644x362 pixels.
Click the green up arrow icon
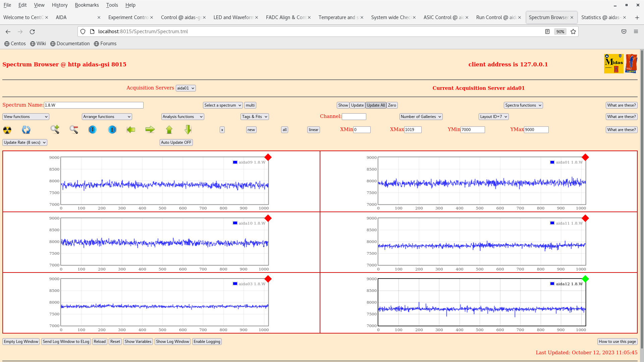169,130
